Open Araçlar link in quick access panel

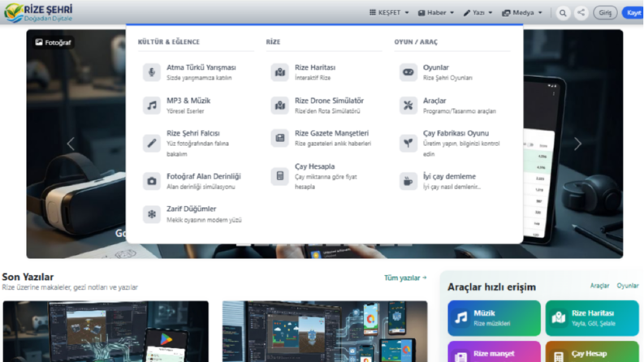point(599,286)
